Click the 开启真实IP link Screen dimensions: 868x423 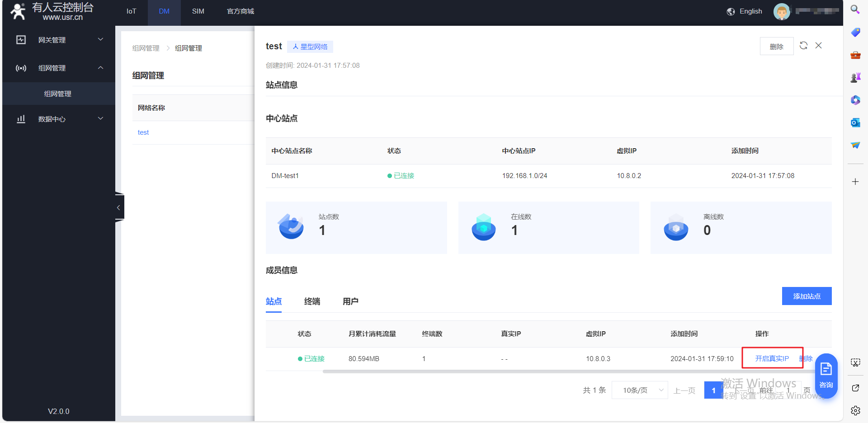[x=772, y=358]
